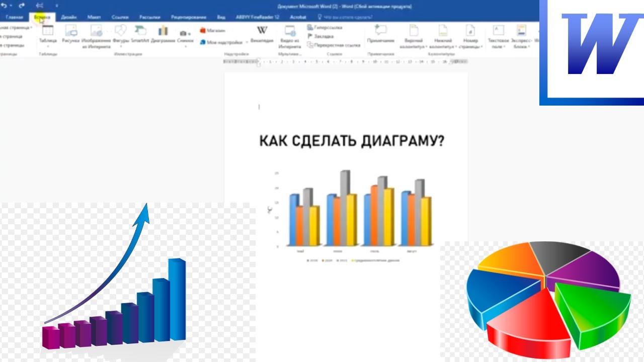Click the Redo arrow in the title bar

tap(21, 6)
